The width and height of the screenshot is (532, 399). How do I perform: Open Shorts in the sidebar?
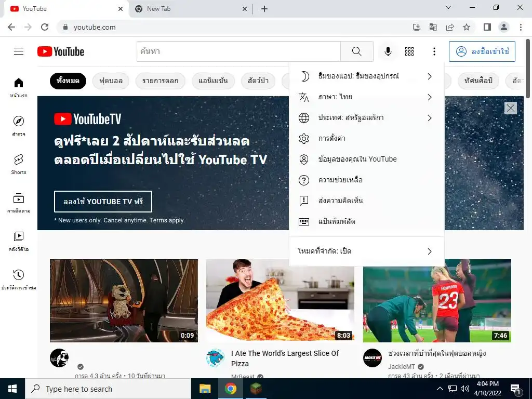point(19,164)
